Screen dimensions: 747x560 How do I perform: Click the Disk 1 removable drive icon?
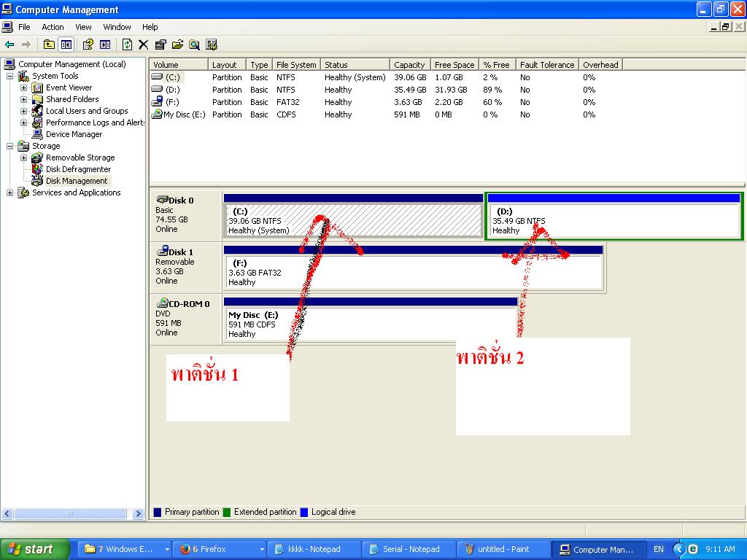[x=162, y=251]
